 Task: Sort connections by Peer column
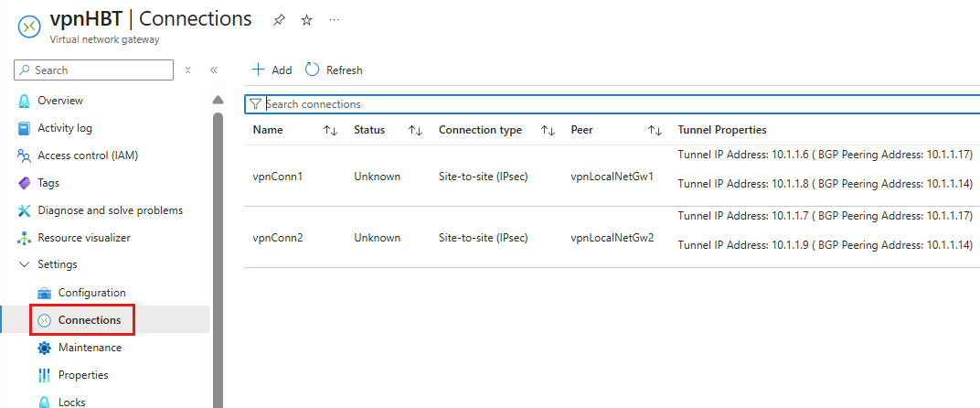coord(655,131)
